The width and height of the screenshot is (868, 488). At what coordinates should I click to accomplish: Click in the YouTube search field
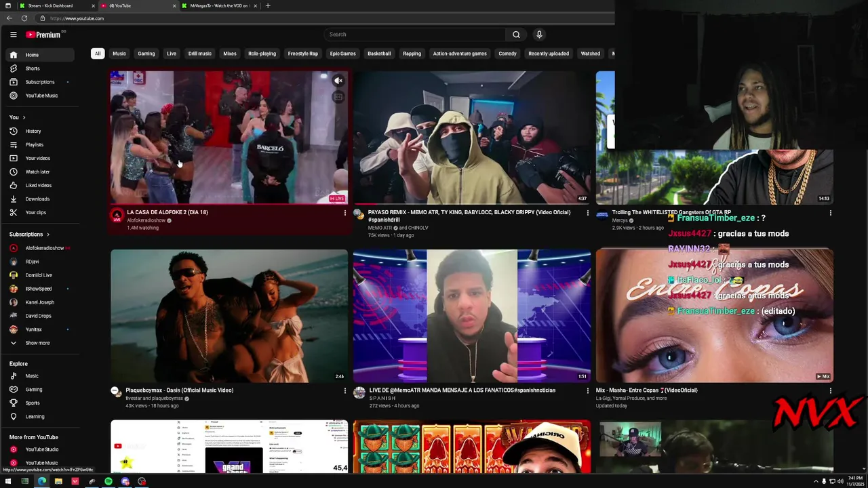coord(415,35)
